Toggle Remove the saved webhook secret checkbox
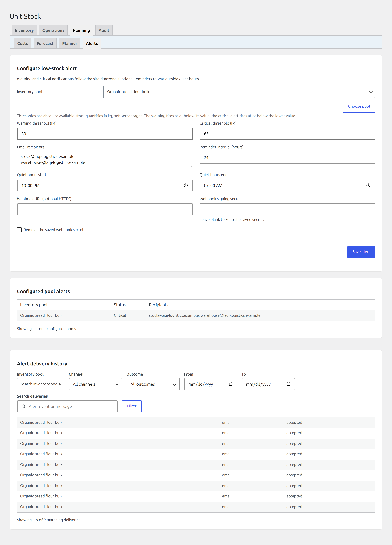392x545 pixels. pyautogui.click(x=19, y=230)
